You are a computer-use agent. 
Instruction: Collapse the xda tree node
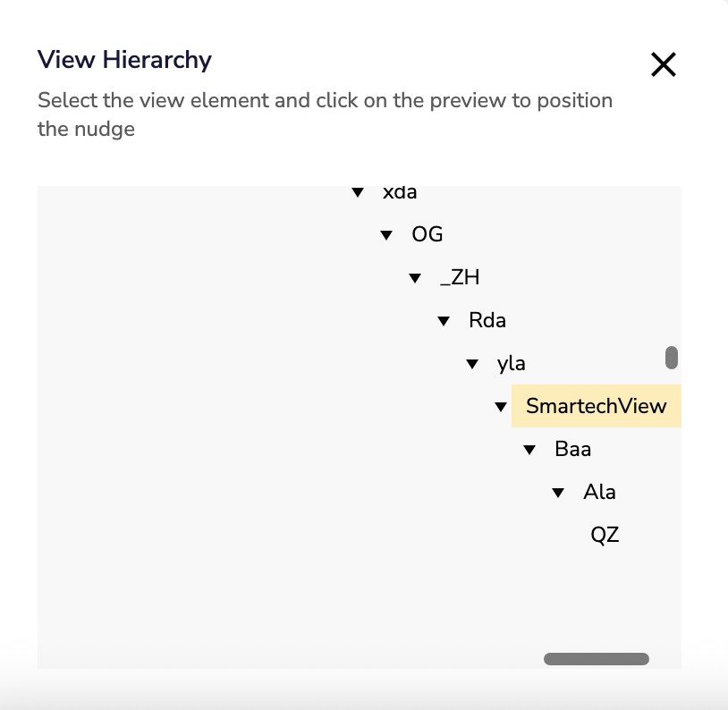point(358,192)
